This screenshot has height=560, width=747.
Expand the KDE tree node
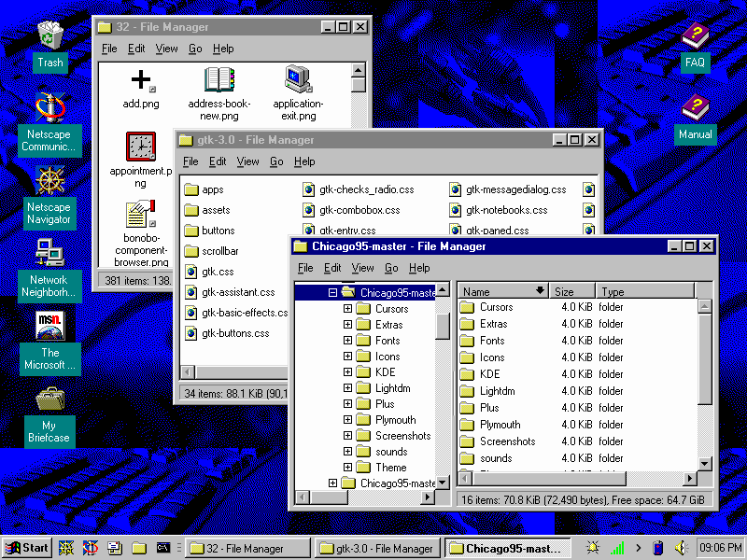tap(346, 371)
